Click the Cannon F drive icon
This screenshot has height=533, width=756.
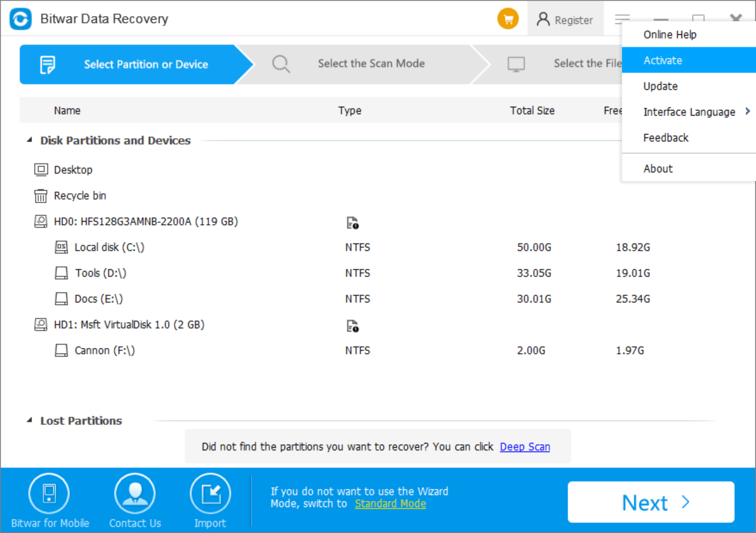coord(61,350)
